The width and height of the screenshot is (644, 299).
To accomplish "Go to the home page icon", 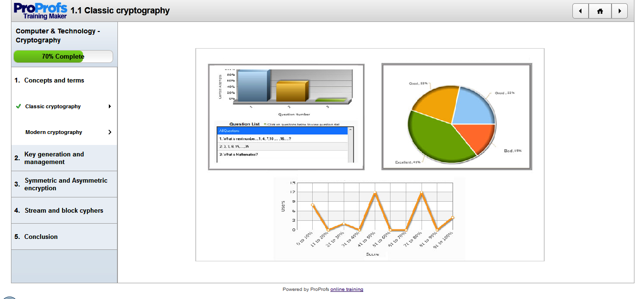I will [600, 11].
